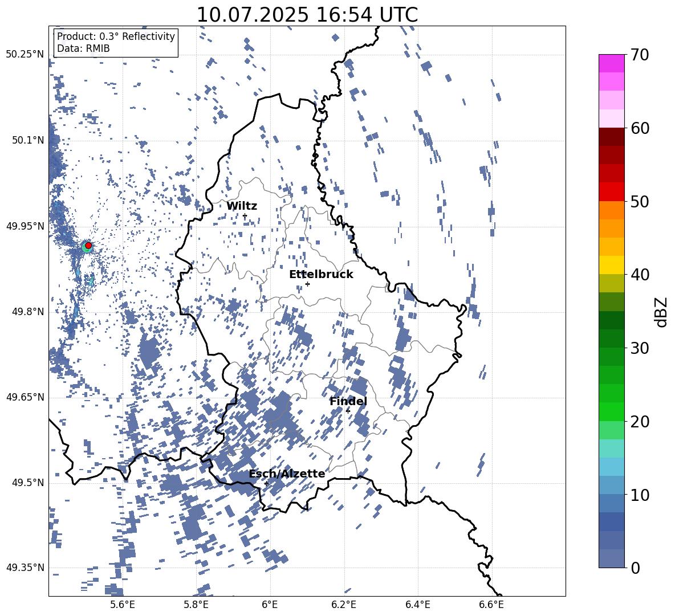Image resolution: width=675 pixels, height=616 pixels.
Task: Click the colorbar tick value 60
Action: (640, 128)
